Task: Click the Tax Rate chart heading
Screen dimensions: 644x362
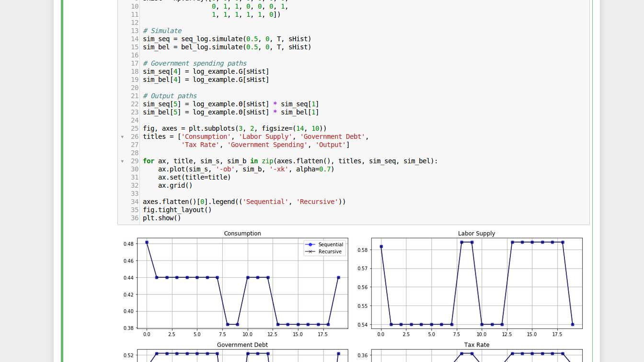Action: pos(476,344)
